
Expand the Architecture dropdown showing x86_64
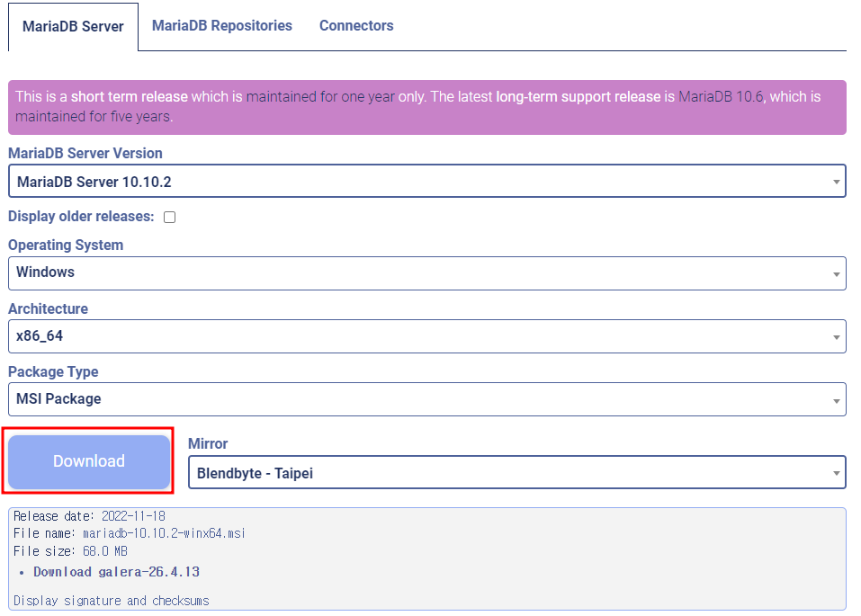click(x=427, y=336)
